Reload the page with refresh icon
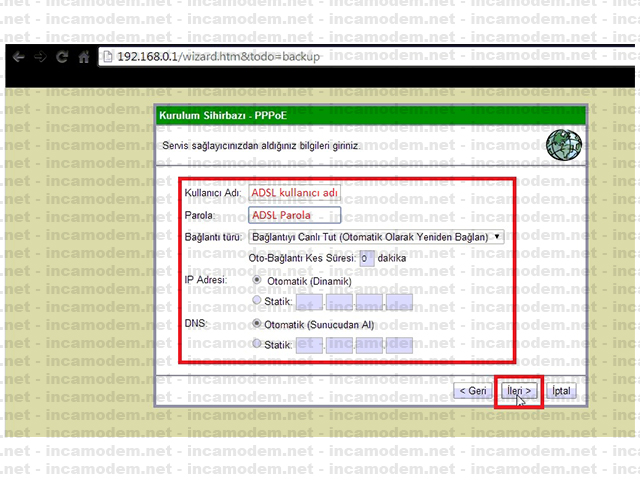This screenshot has width=640, height=480. tap(62, 57)
